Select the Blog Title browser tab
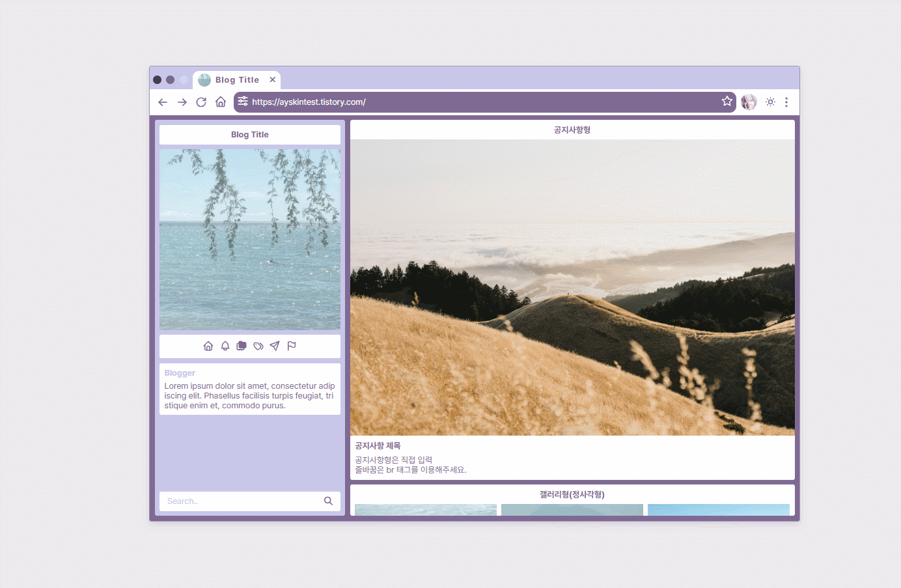Viewport: 901px width, 588px height. [x=237, y=79]
